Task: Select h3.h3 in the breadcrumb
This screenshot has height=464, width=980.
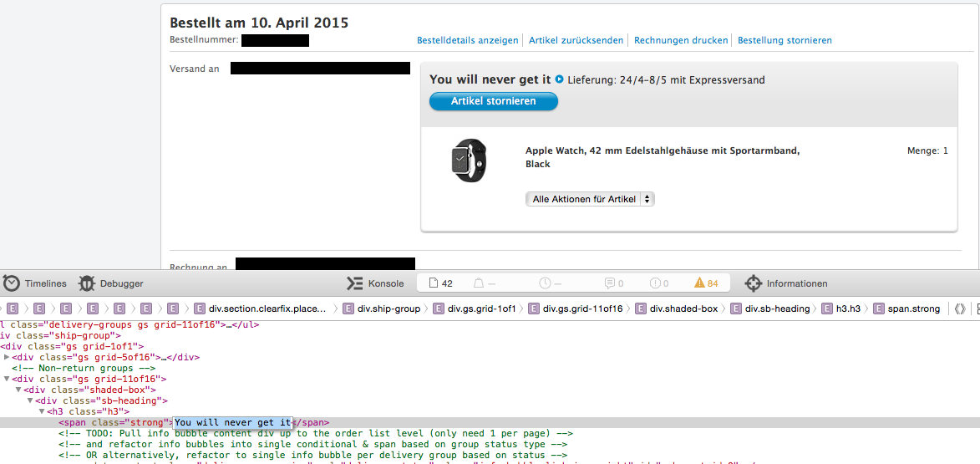Action: tap(841, 308)
